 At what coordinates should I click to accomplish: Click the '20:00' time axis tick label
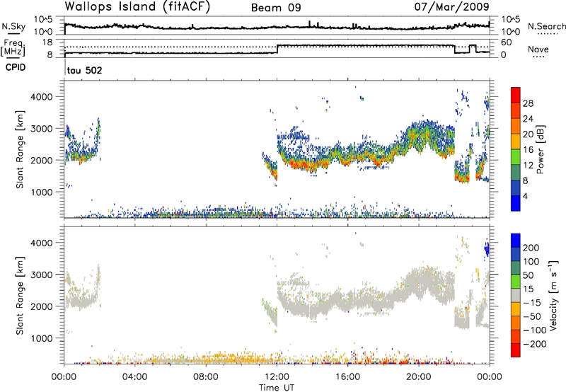(x=419, y=377)
